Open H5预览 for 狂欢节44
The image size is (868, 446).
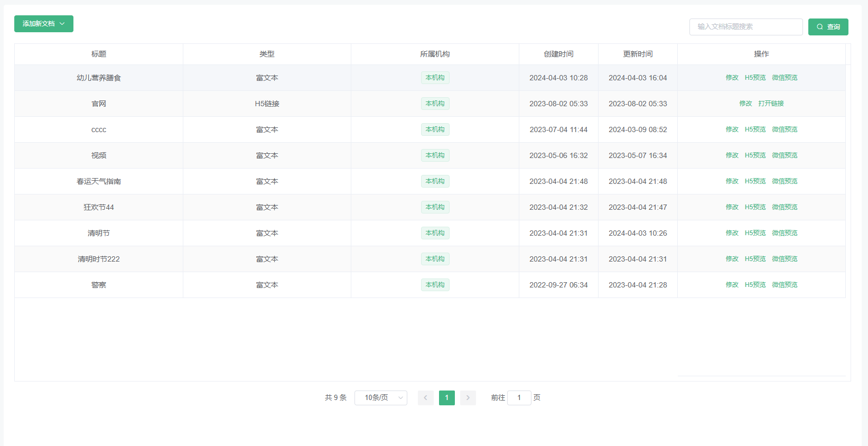click(755, 207)
